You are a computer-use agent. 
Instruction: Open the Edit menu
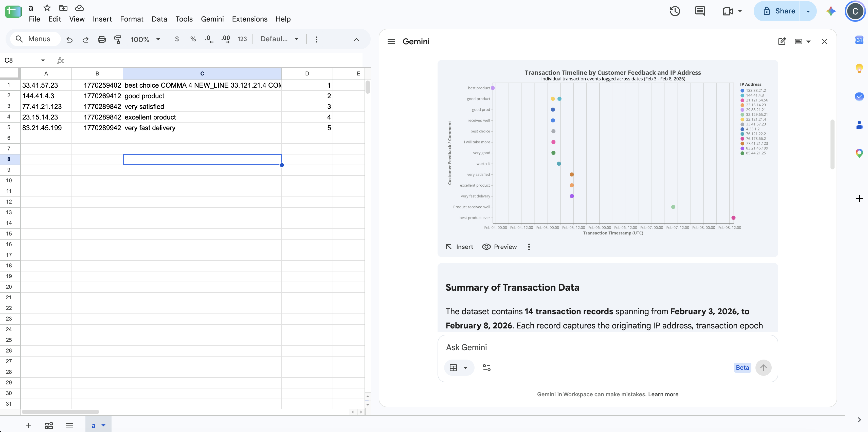point(55,19)
